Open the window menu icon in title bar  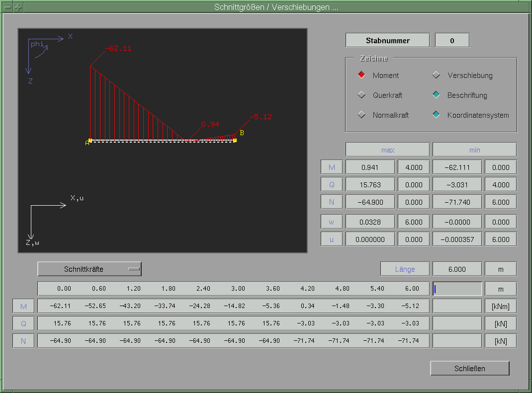[x=7, y=7]
